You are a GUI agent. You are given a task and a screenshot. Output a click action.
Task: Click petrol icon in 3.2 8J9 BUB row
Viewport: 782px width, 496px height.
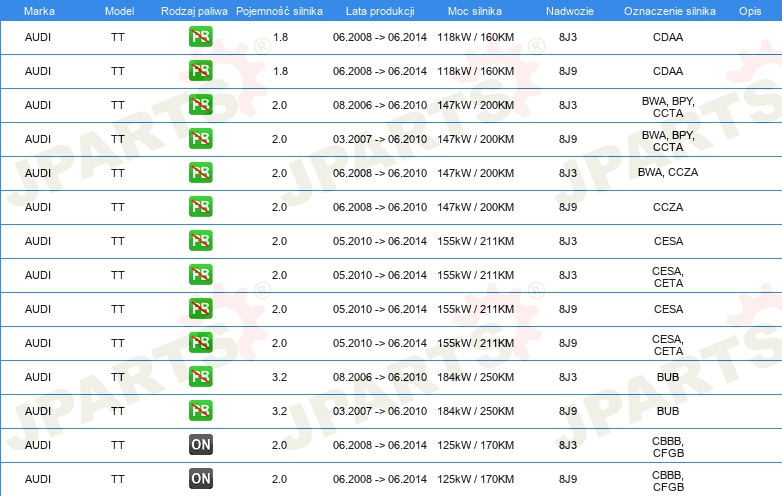click(200, 411)
